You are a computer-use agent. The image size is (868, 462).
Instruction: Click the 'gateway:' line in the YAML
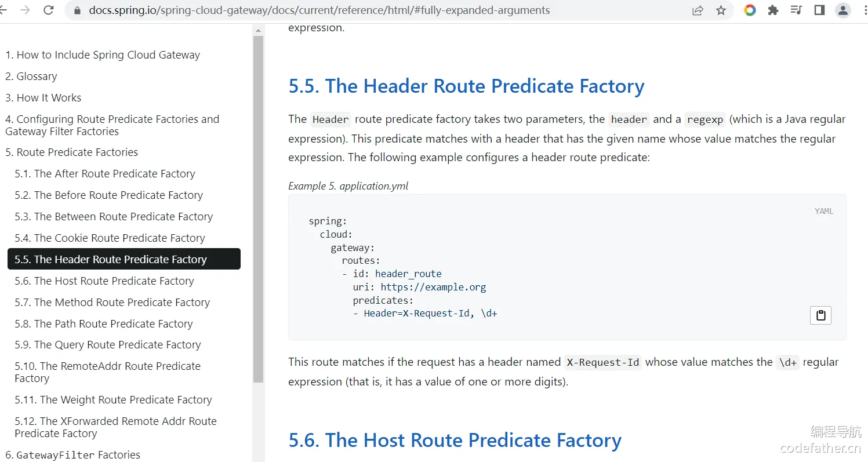point(353,248)
